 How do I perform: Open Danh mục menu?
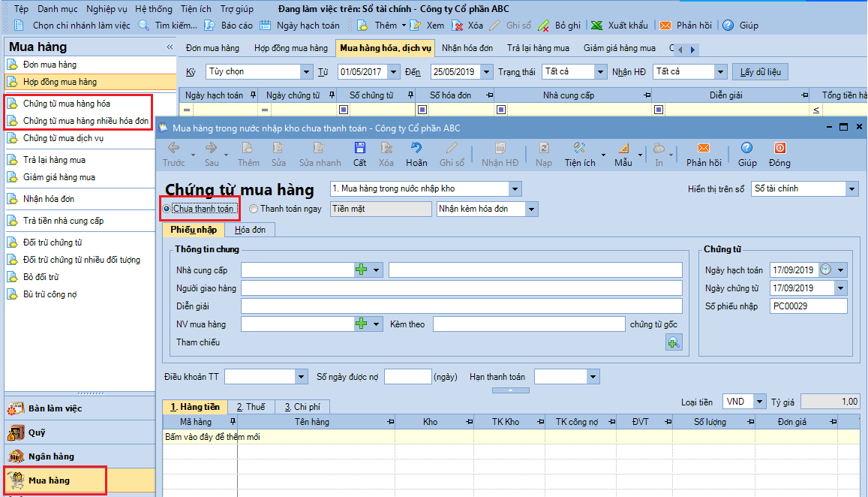pyautogui.click(x=58, y=9)
